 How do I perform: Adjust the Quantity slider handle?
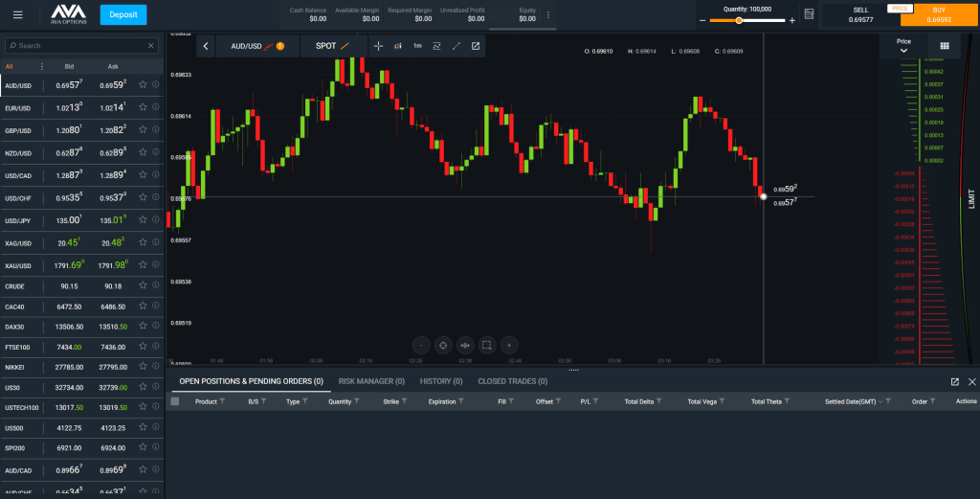(739, 21)
